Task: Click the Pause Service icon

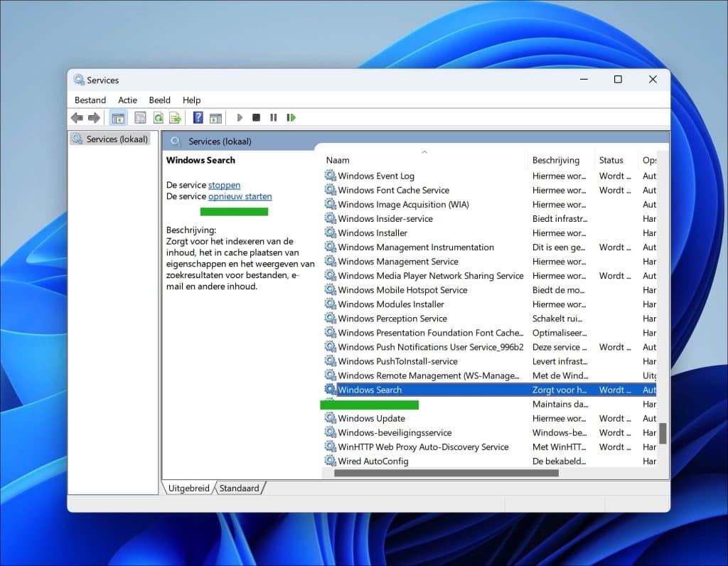Action: tap(274, 118)
